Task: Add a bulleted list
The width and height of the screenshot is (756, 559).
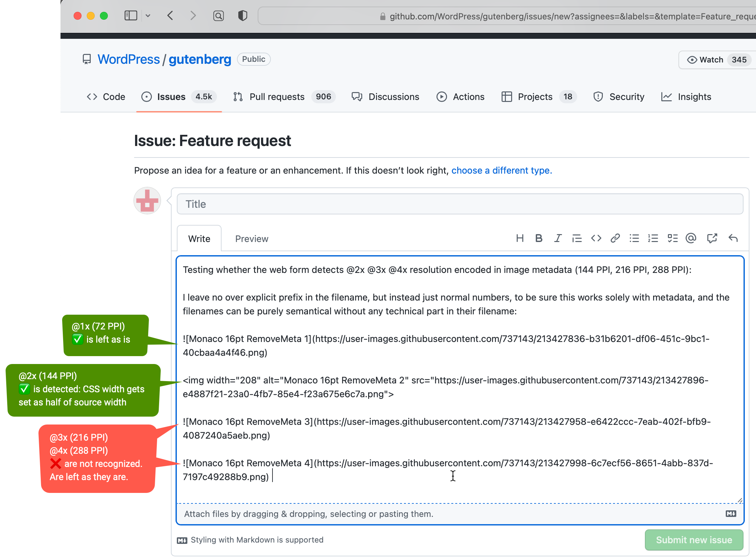Action: [x=634, y=238]
